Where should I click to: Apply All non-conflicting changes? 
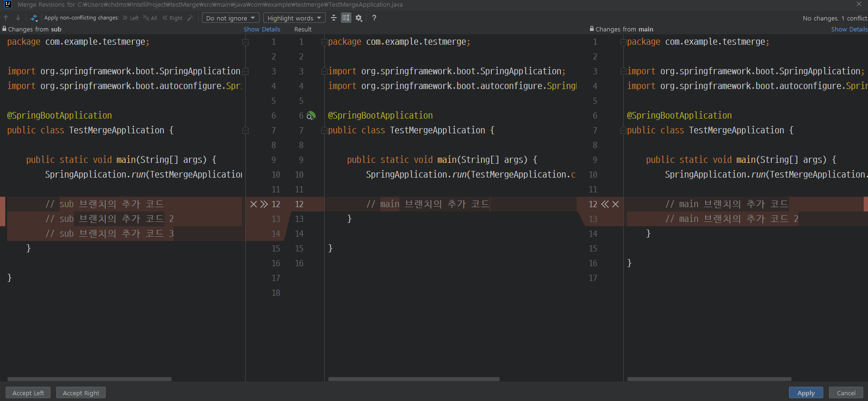click(x=150, y=18)
